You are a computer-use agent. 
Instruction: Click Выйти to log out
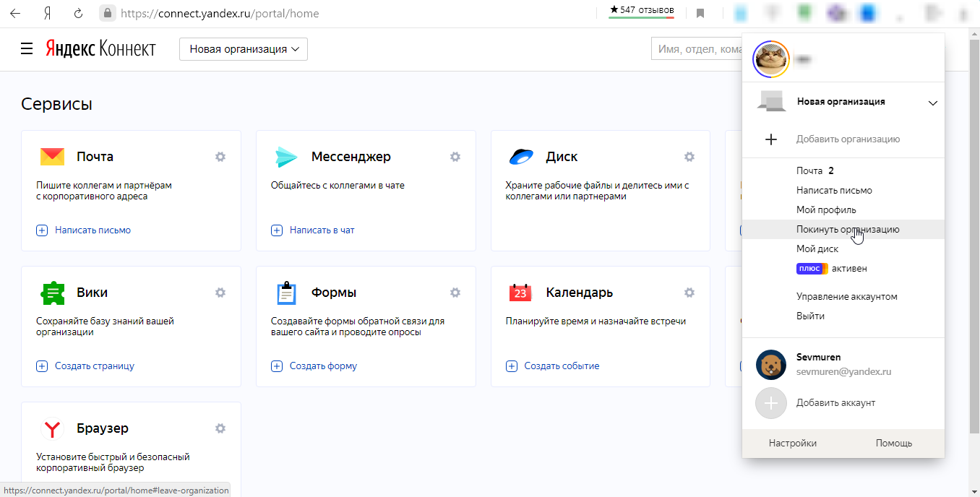[810, 316]
